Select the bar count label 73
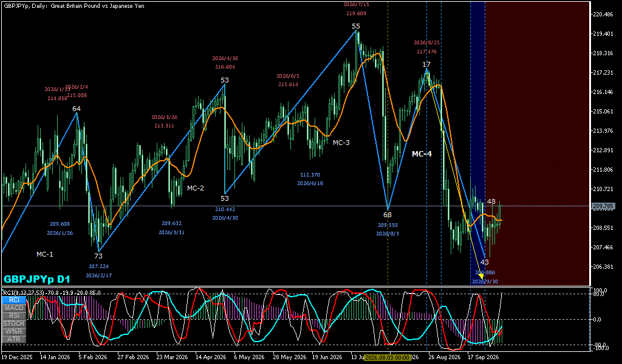 98,256
